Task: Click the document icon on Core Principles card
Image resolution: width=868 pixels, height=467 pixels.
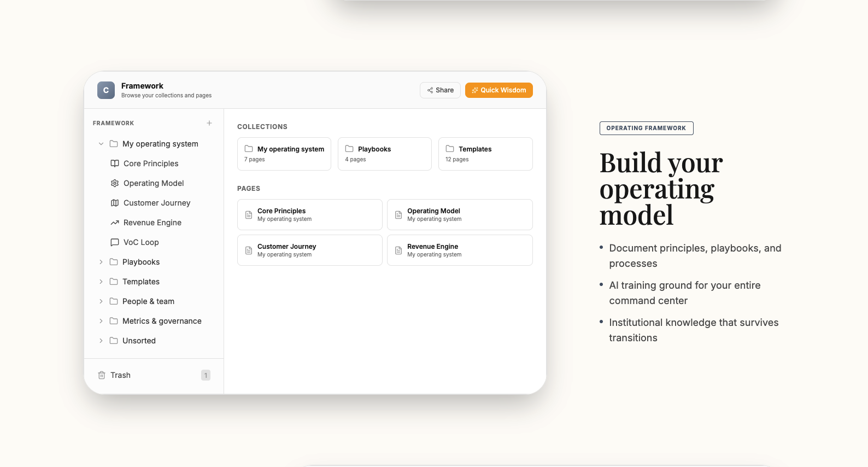Action: click(x=249, y=215)
